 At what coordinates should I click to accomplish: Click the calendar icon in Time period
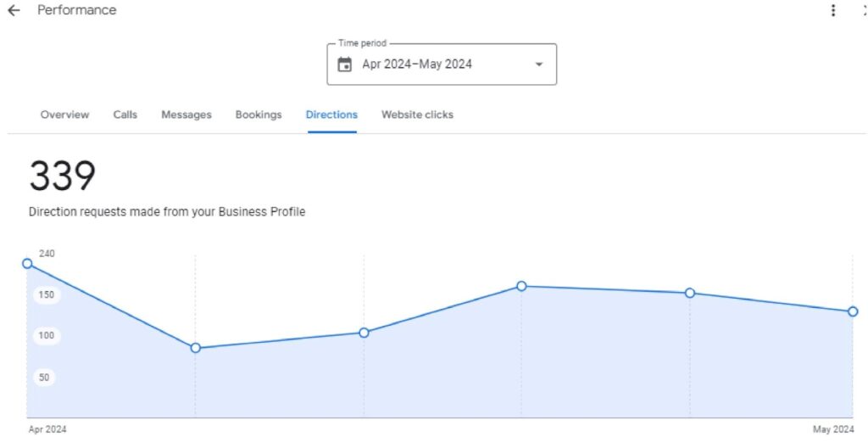coord(344,64)
